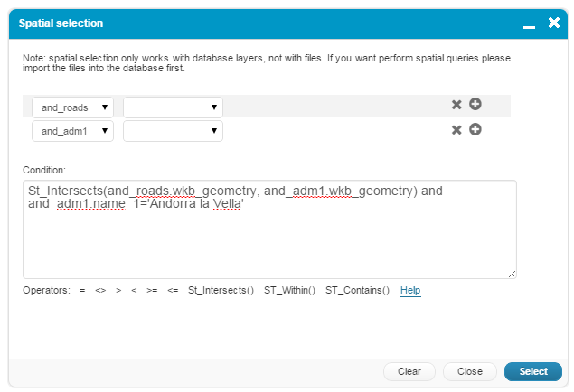Viewport: 574px width, 392px height.
Task: Close the Spatial selection window with X
Action: click(x=554, y=23)
